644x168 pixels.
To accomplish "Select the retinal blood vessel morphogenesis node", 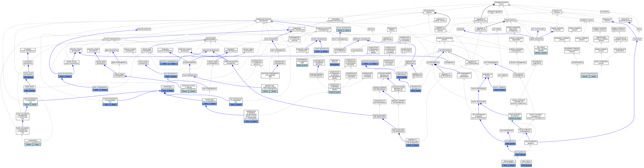I will pyautogui.click(x=33, y=143).
